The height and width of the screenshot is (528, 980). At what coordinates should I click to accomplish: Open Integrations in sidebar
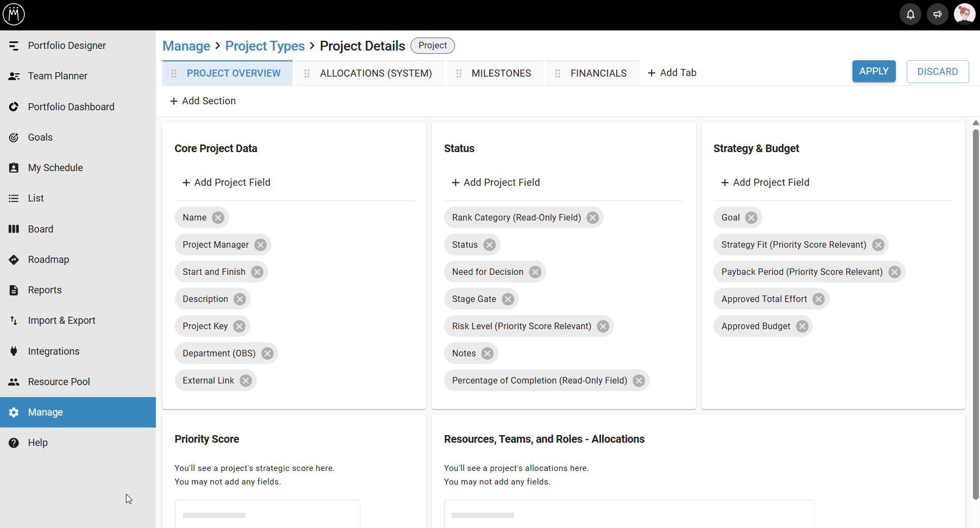pyautogui.click(x=78, y=351)
